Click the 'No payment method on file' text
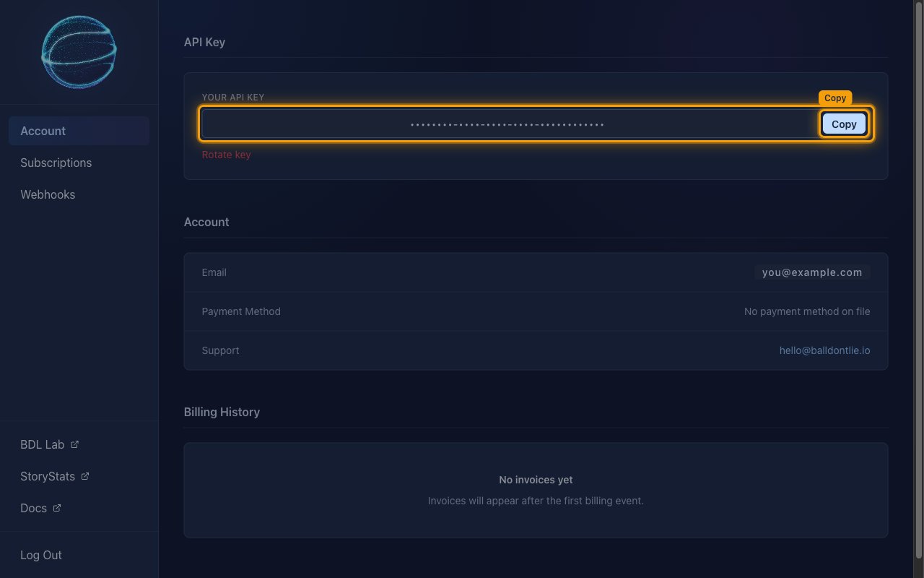 [807, 311]
